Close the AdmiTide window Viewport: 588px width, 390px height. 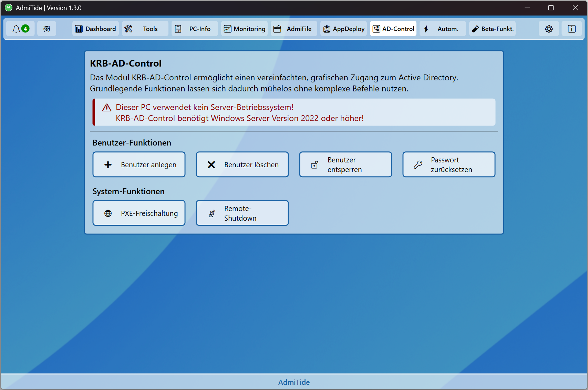pyautogui.click(x=575, y=8)
